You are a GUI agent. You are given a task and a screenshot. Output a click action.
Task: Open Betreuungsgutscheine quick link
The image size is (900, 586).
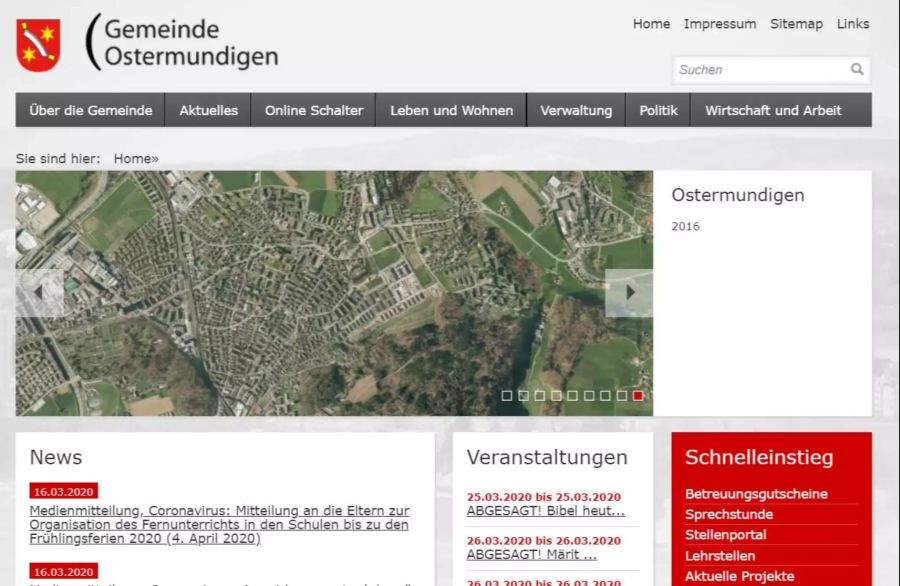756,494
